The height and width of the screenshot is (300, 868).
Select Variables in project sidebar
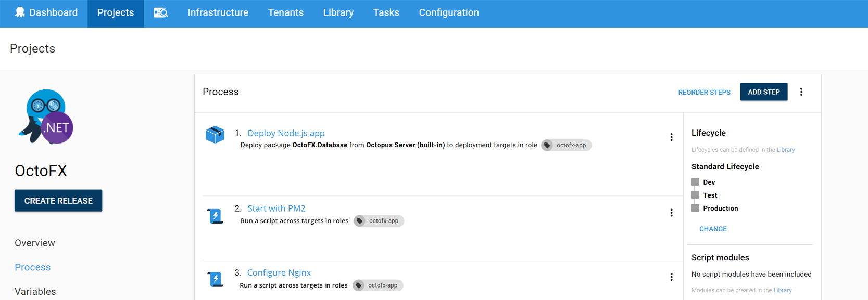[35, 292]
